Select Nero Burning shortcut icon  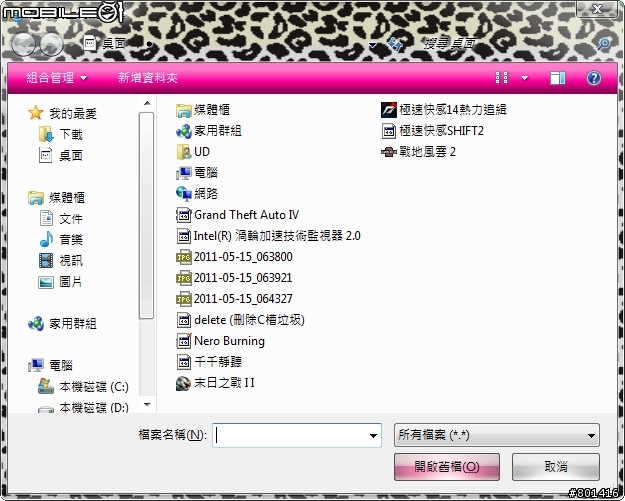183,341
